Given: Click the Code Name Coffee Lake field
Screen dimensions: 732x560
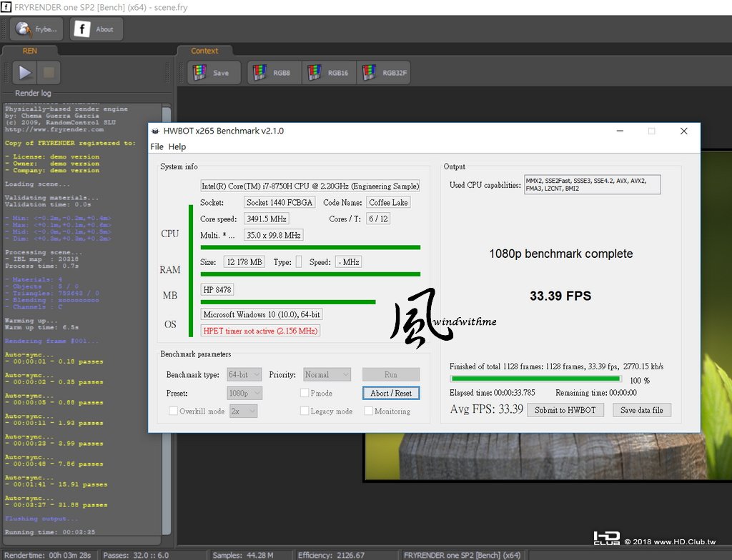Looking at the screenshot, I should pos(388,203).
